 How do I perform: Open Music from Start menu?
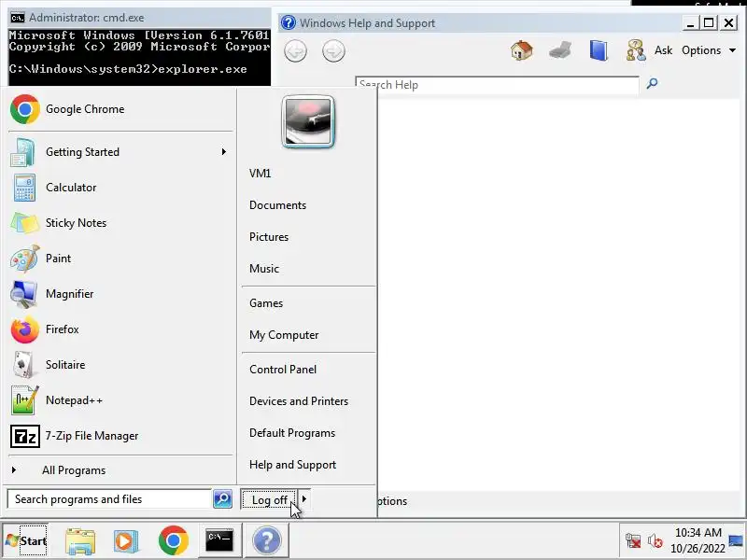click(308, 269)
